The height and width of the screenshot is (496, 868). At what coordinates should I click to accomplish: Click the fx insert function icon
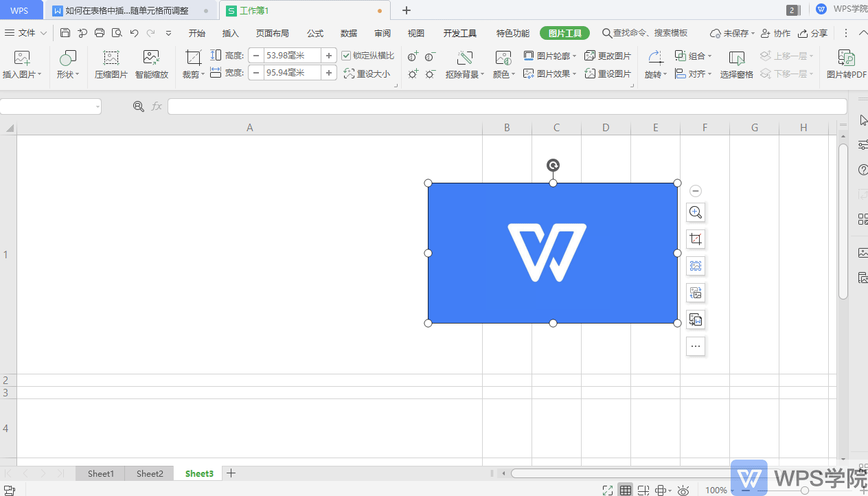157,106
